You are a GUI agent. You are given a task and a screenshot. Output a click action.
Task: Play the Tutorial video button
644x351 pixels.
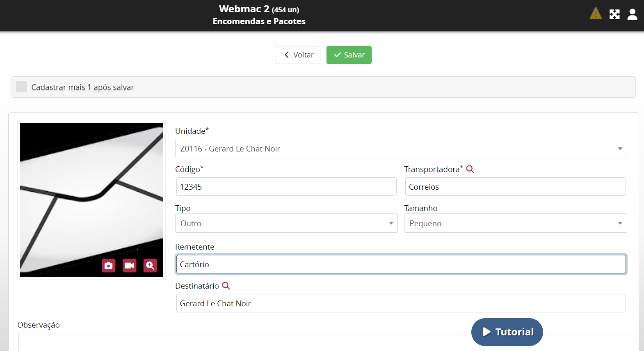507,332
